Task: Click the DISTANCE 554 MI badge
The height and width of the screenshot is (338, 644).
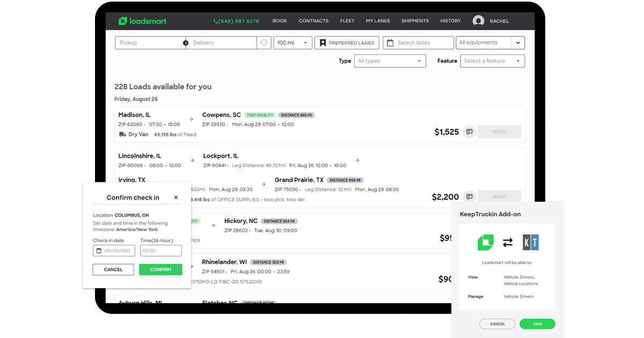Action: [280, 221]
